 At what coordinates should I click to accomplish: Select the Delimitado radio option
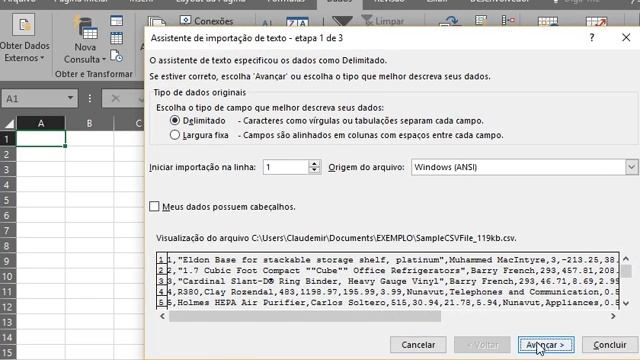click(175, 120)
